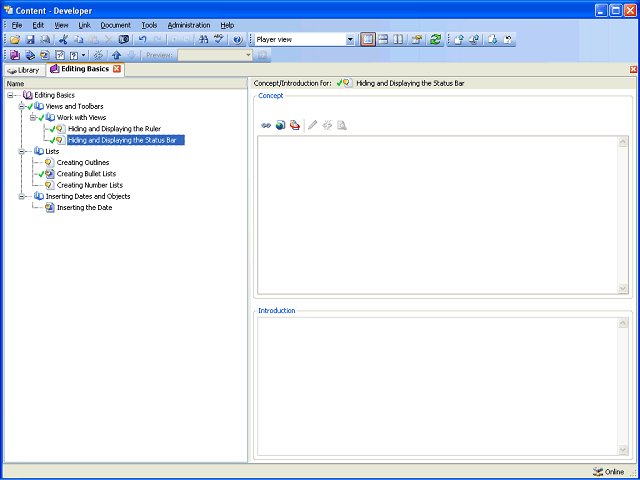This screenshot has width=640, height=480.
Task: Click the Save floppy disk icon
Action: [30, 40]
